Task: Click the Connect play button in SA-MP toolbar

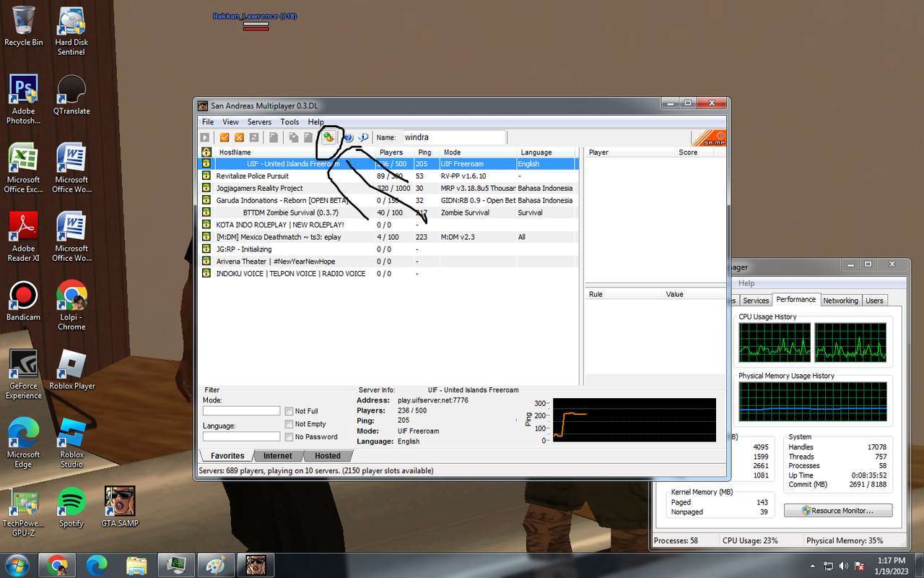Action: 205,137
